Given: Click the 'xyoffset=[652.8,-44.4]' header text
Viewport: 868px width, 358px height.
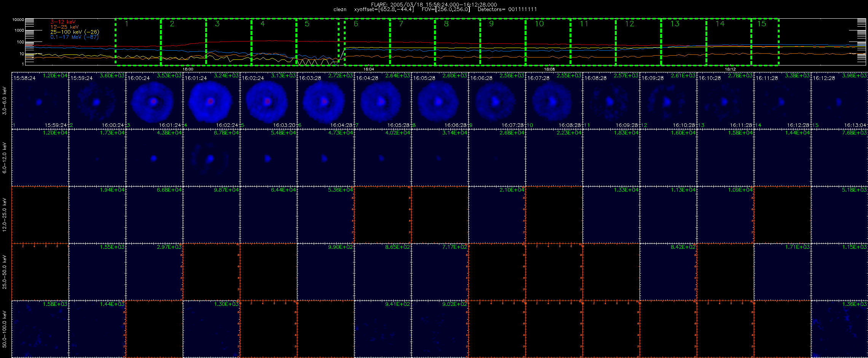Looking at the screenshot, I should click(383, 10).
